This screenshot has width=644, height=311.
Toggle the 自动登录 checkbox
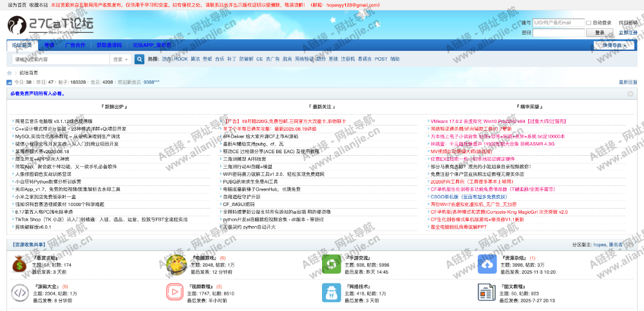[589, 23]
